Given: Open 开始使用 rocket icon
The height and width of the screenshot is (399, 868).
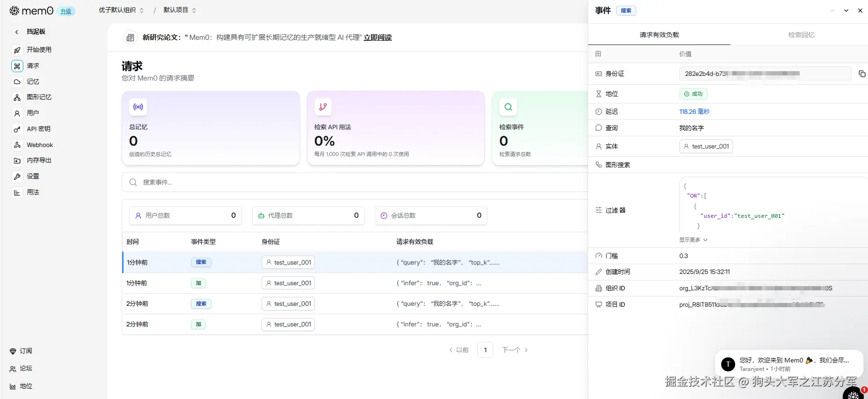Looking at the screenshot, I should pyautogui.click(x=17, y=50).
